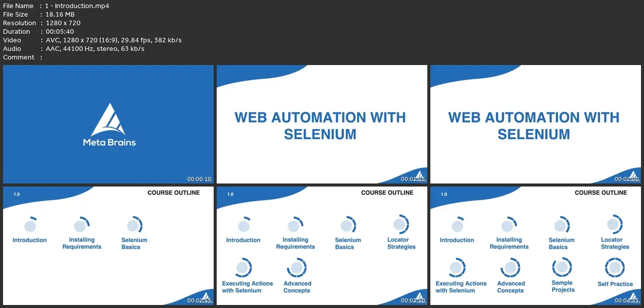Click the Audio line 'AAC, 44100 Hz, stereo'

pos(95,49)
